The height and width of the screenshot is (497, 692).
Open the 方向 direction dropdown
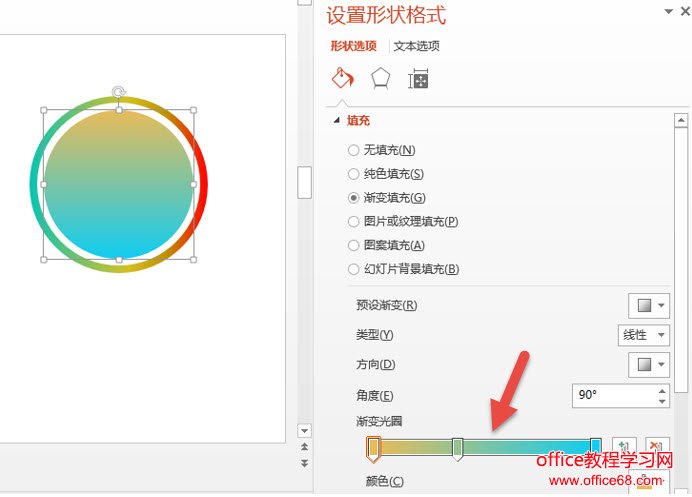tap(649, 365)
